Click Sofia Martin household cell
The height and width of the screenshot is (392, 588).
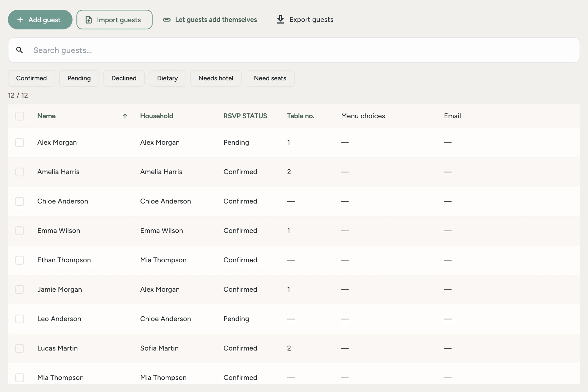159,348
